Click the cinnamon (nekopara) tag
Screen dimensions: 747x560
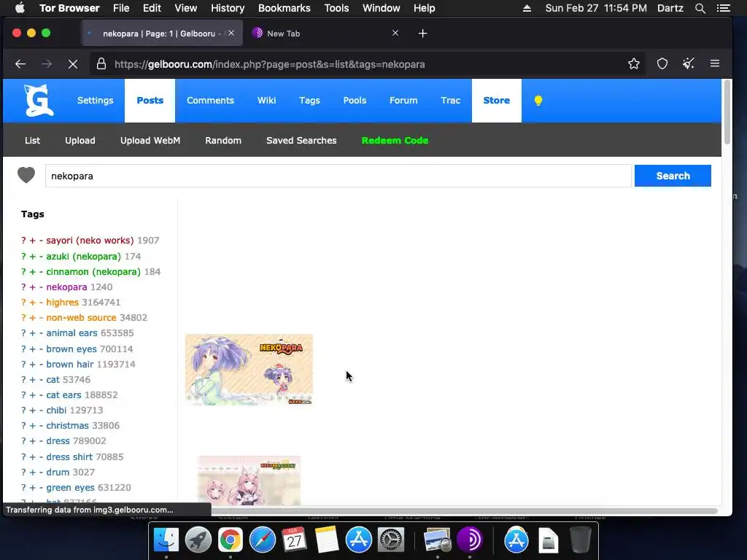click(93, 272)
